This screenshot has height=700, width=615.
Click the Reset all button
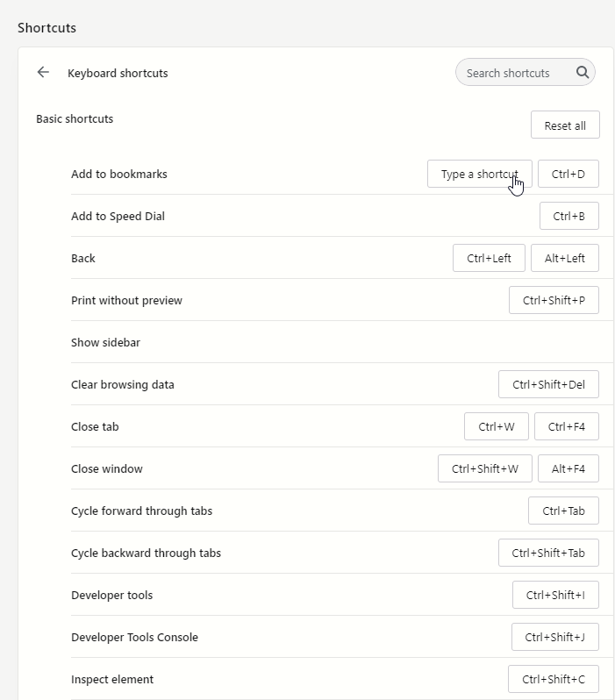pos(565,125)
